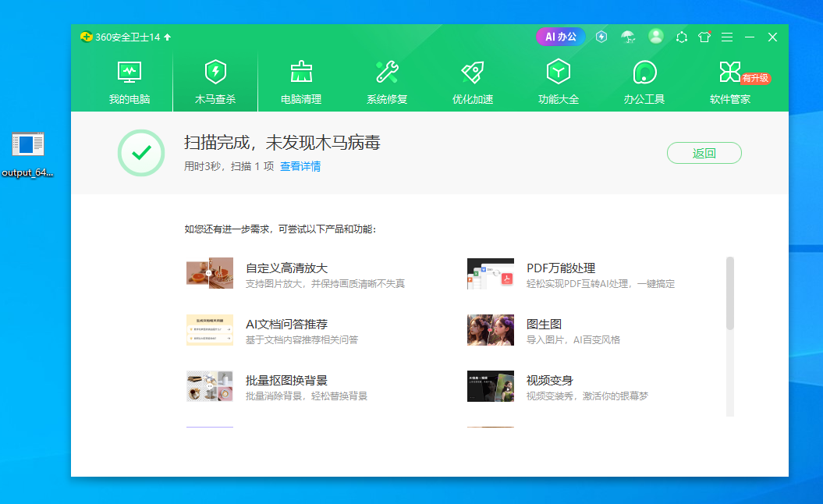
Task: Click the 图生图 title
Action: (x=545, y=325)
